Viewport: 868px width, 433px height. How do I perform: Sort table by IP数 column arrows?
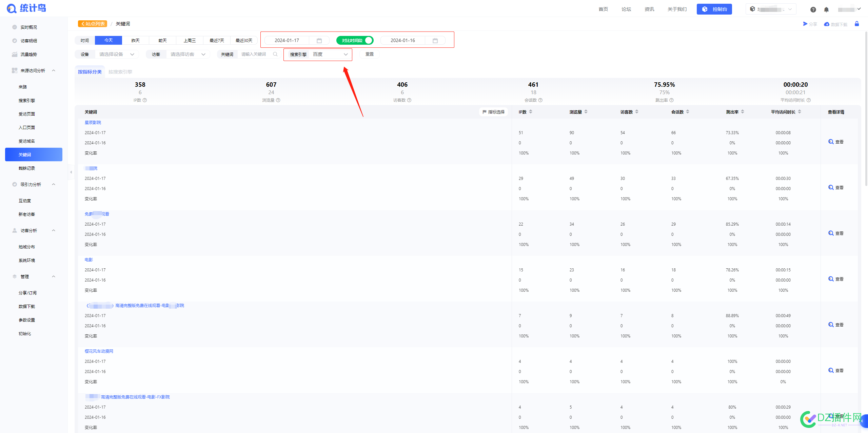point(531,112)
